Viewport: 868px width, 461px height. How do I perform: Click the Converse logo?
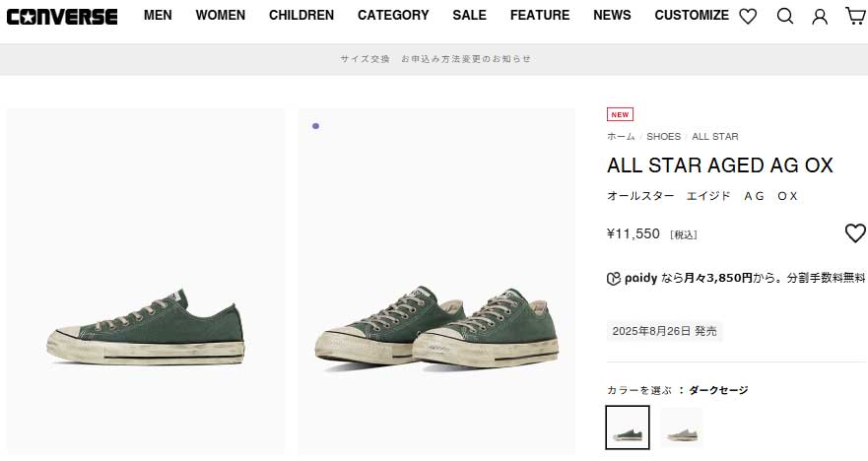pos(60,16)
